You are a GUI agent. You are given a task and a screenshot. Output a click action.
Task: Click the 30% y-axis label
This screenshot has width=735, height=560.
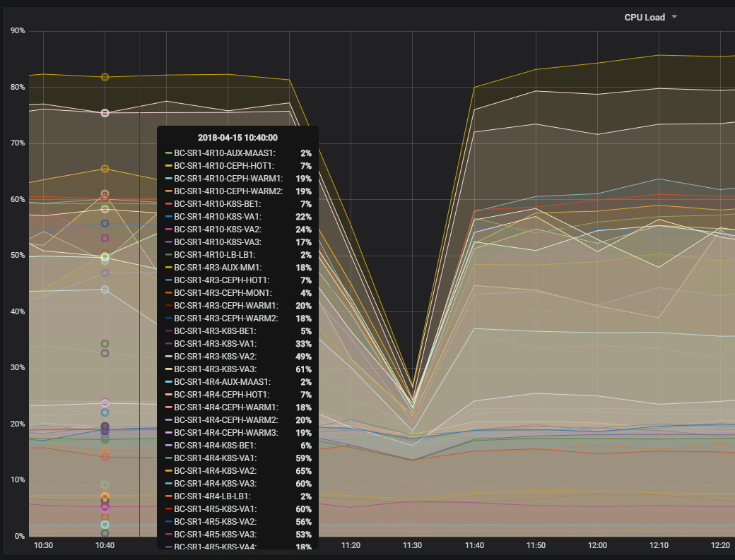point(18,367)
